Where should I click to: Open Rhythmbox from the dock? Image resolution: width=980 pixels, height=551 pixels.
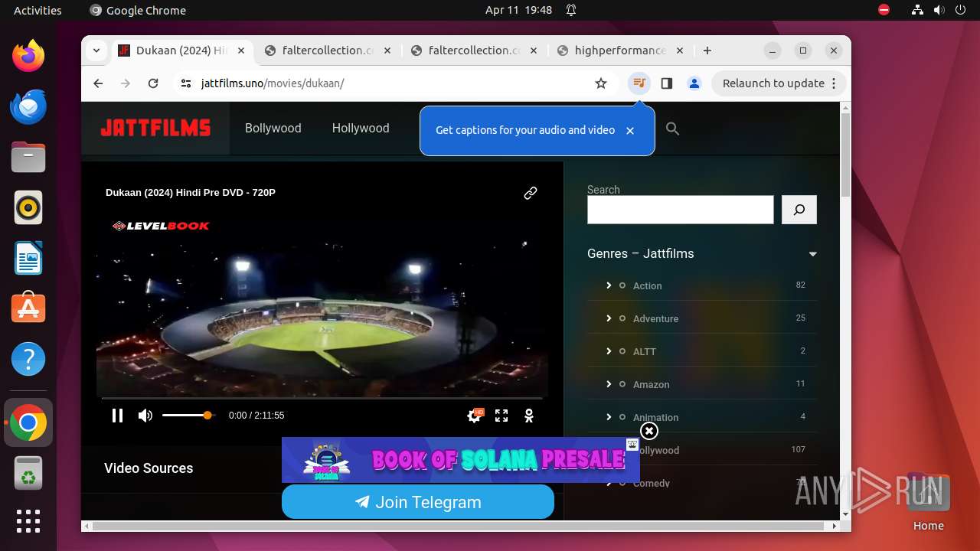(28, 207)
